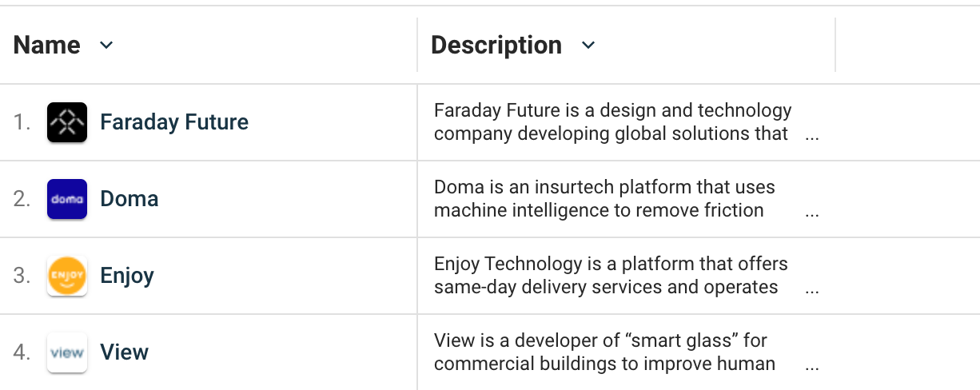Click the Faraday Future logo icon

click(x=67, y=122)
